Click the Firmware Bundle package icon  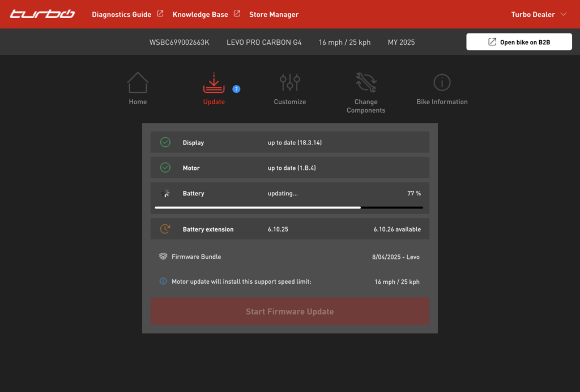click(163, 257)
